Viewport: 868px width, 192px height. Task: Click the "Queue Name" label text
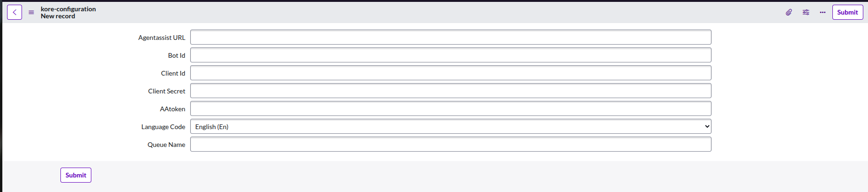pos(166,145)
